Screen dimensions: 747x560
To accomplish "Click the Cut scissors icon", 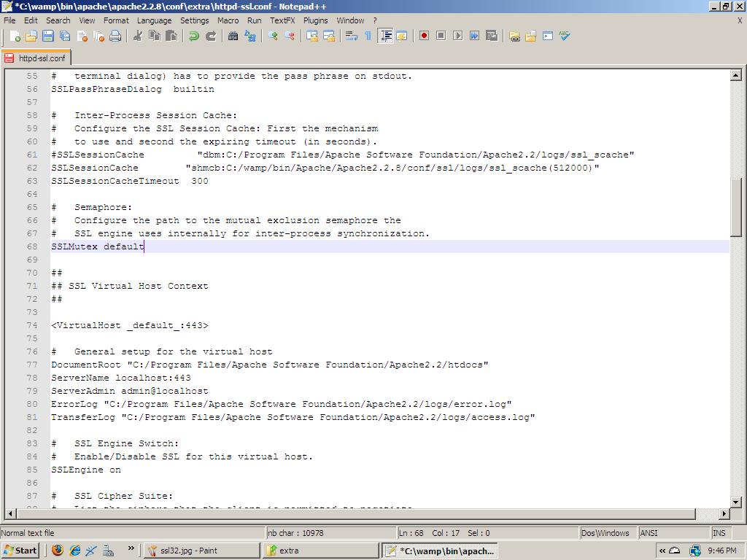I will coord(137,36).
